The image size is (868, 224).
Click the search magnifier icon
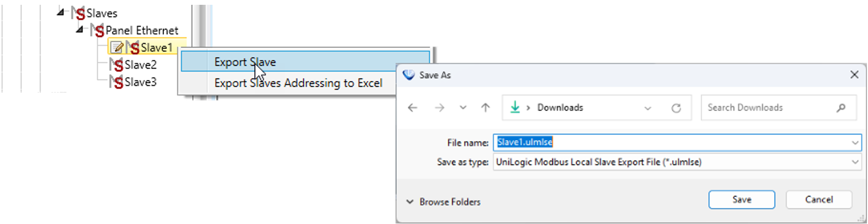841,108
